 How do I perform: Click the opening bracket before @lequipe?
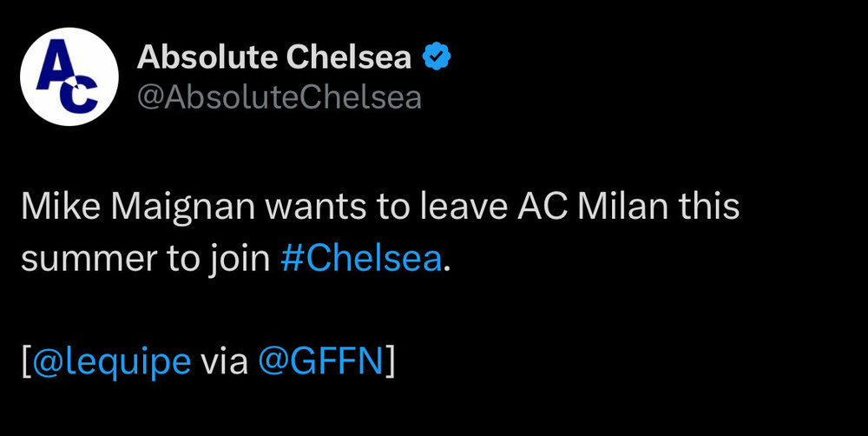click(27, 363)
